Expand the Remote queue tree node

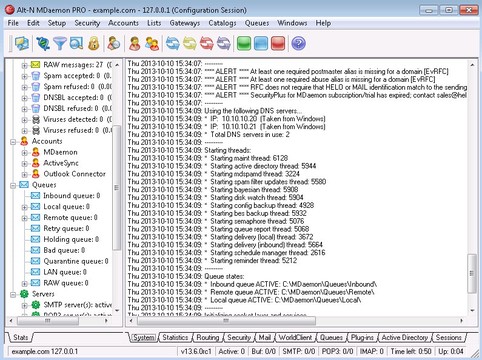[x=24, y=218]
